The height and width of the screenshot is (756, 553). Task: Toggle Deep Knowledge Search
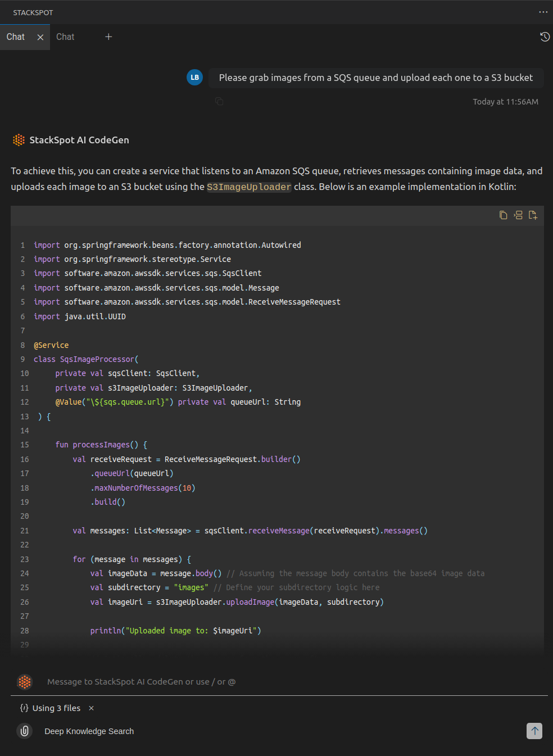coord(89,731)
